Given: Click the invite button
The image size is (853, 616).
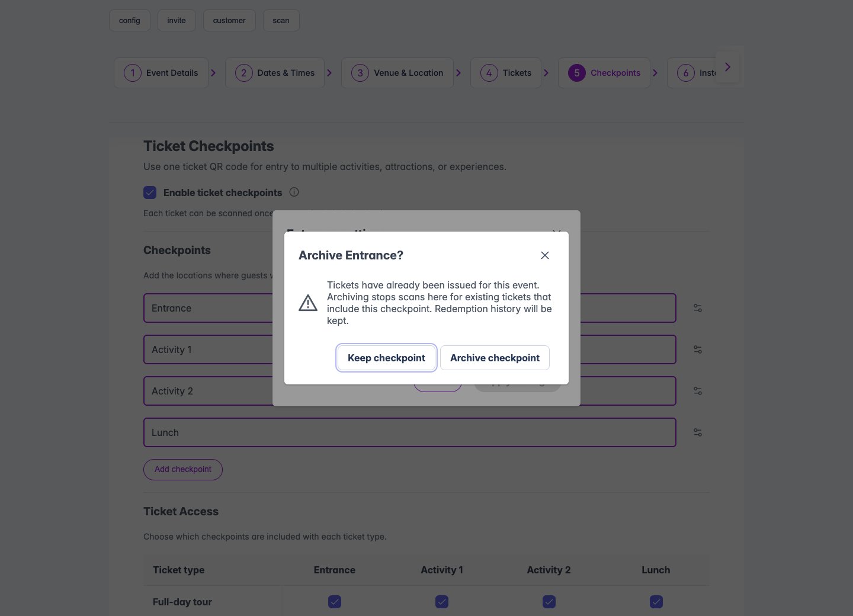Looking at the screenshot, I should pos(177,20).
